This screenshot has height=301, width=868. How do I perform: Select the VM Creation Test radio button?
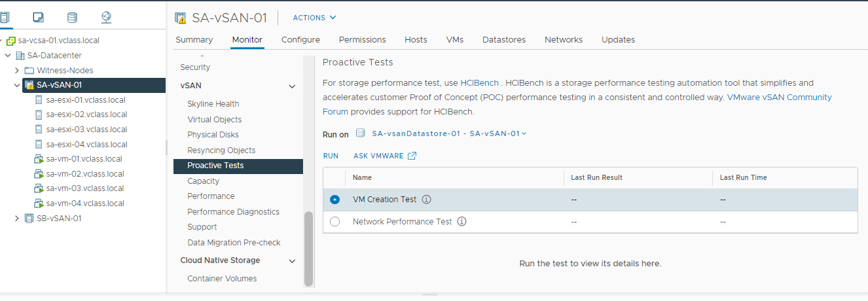tap(335, 200)
